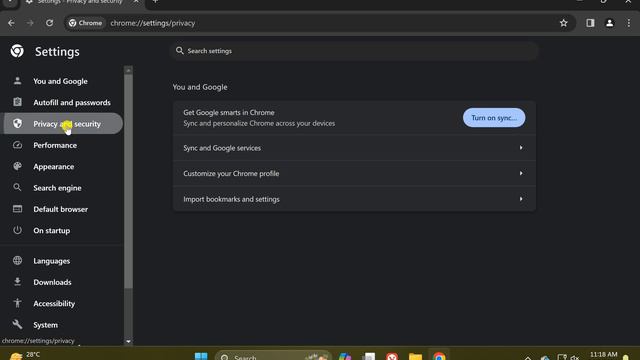This screenshot has width=640, height=360.
Task: Click the Privacy and security shield icon
Action: tap(17, 123)
